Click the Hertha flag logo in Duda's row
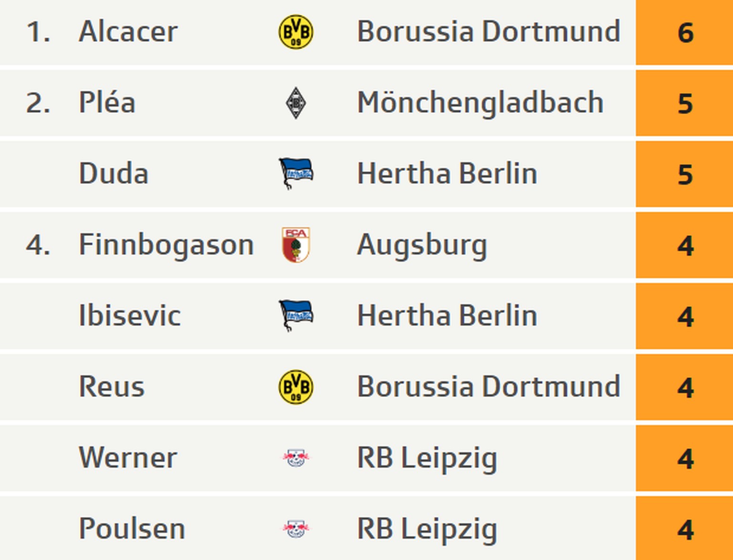The height and width of the screenshot is (560, 733). tap(296, 173)
